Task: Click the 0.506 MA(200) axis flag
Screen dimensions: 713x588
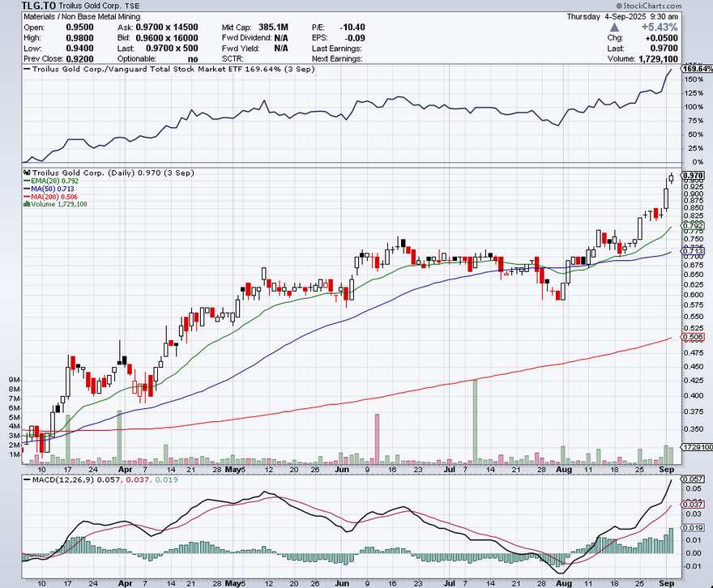Action: click(x=693, y=337)
